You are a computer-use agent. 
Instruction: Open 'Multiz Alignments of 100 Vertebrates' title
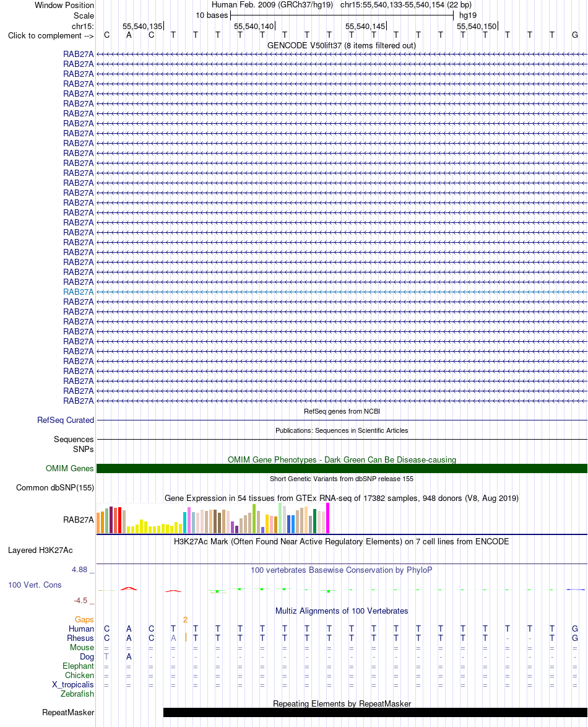click(342, 611)
